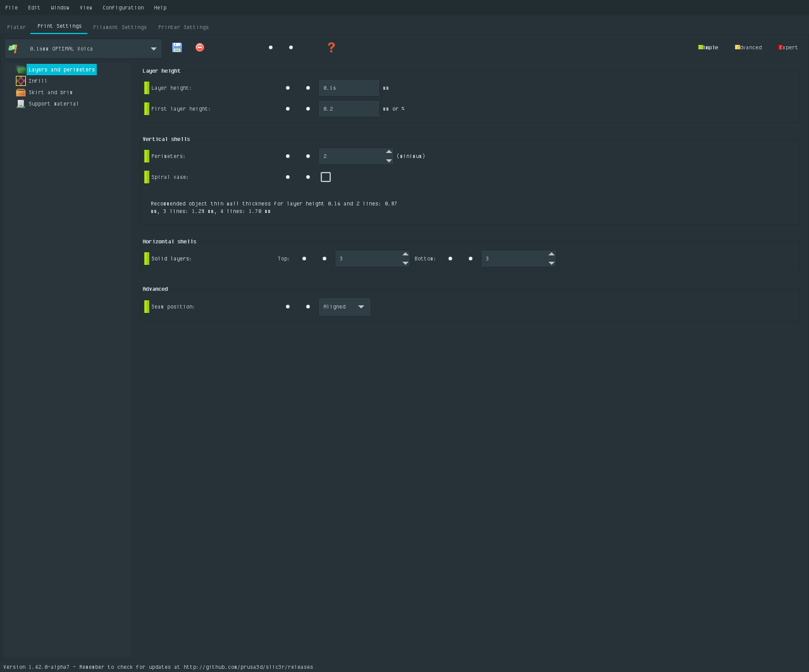Click the version status bar text
The height and width of the screenshot is (672, 809).
pyautogui.click(x=158, y=667)
